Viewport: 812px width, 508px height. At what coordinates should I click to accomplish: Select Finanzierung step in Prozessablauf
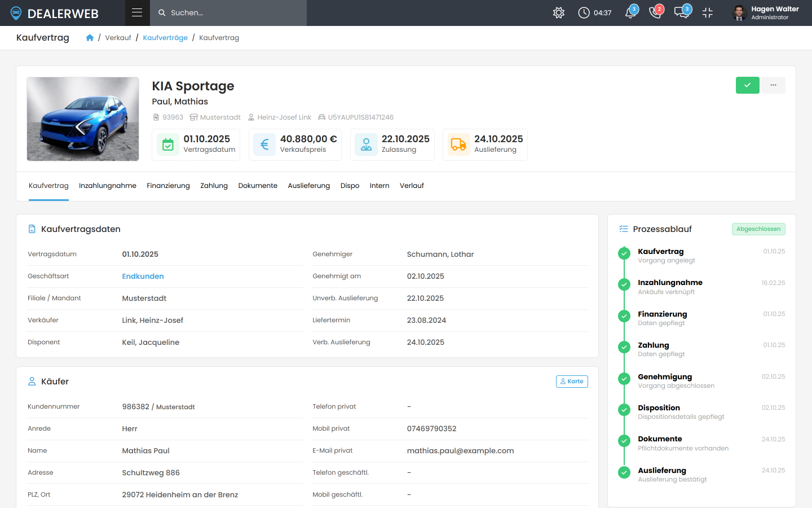point(662,314)
